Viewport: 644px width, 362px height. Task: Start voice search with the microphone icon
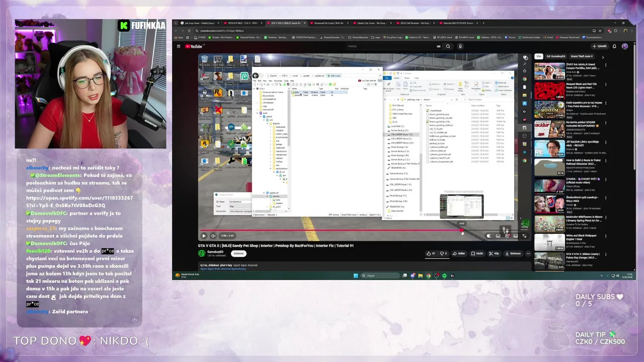click(460, 46)
